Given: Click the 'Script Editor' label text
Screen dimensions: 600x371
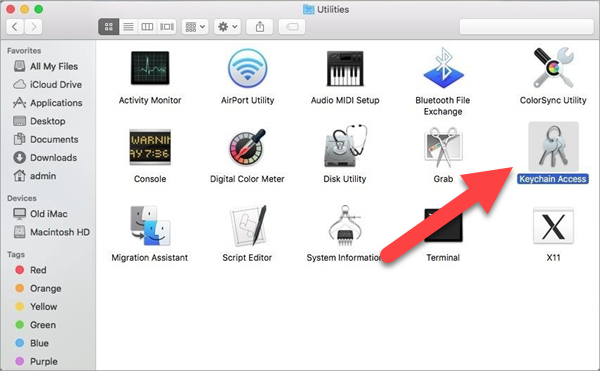Looking at the screenshot, I should pyautogui.click(x=247, y=258).
